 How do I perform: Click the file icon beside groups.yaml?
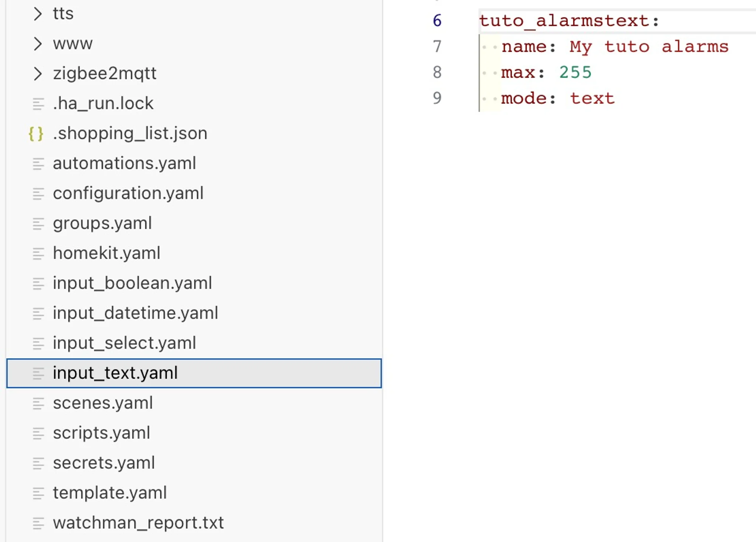pyautogui.click(x=38, y=224)
